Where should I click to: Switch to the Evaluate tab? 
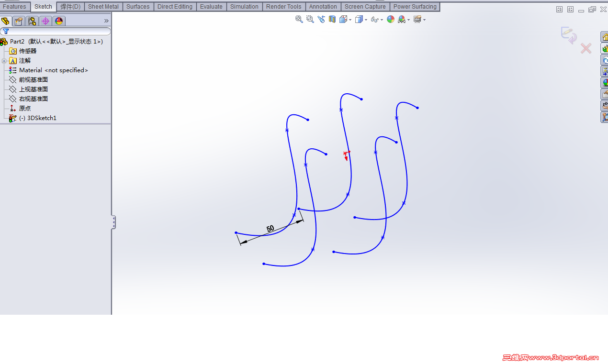tap(211, 7)
